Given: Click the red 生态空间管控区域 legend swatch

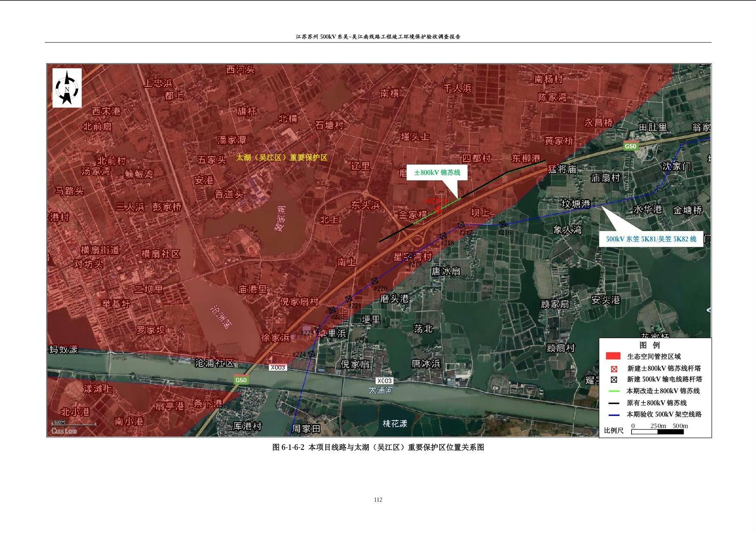Looking at the screenshot, I should 613,356.
